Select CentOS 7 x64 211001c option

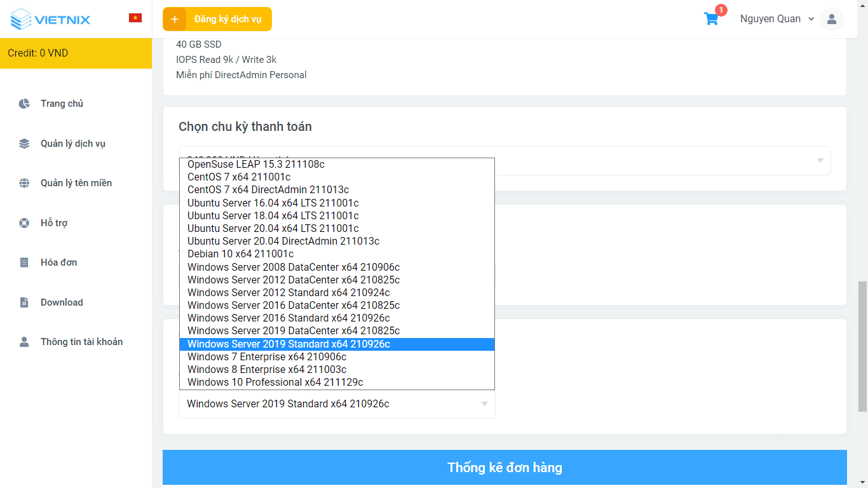click(x=337, y=177)
